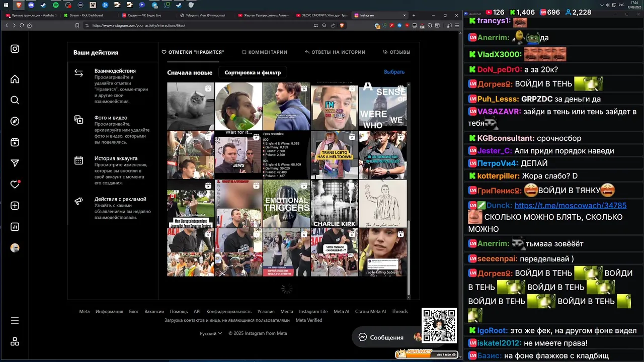Switch to the Story replies tab

(335, 52)
